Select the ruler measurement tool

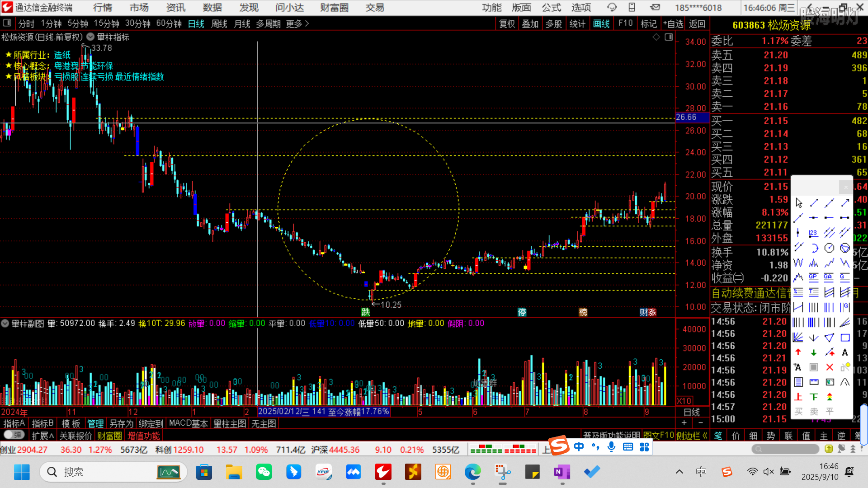814,382
